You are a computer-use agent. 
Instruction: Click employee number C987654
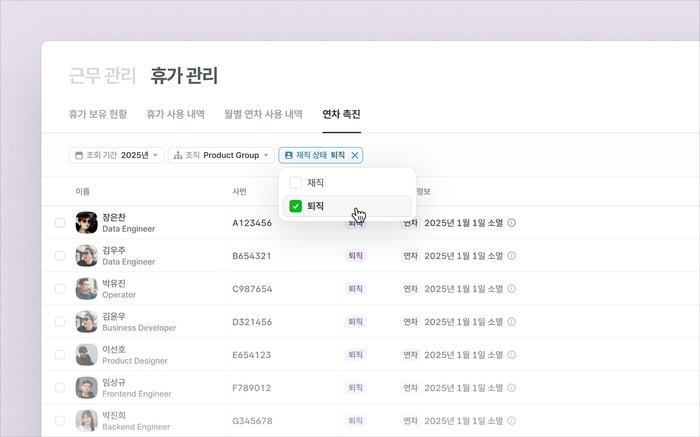(x=252, y=289)
